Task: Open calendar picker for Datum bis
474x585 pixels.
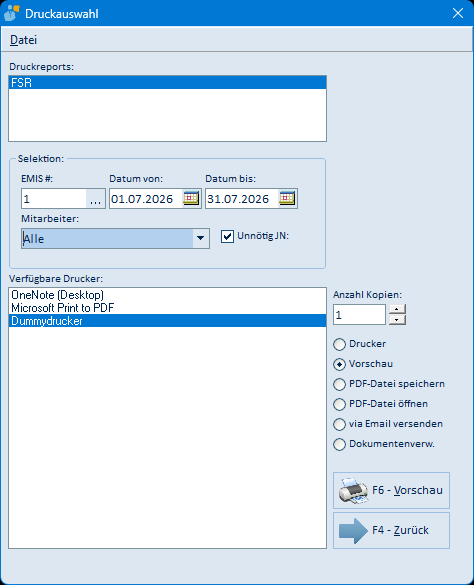Action: tap(287, 198)
